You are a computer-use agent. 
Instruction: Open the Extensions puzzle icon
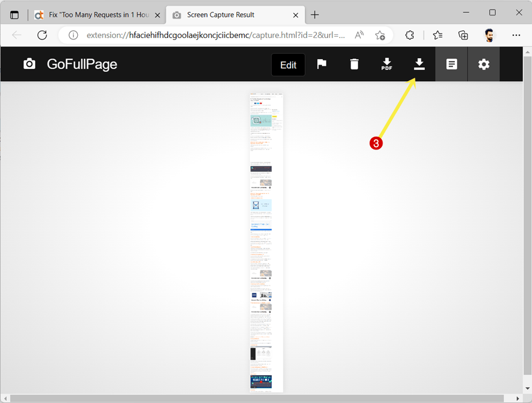(409, 35)
